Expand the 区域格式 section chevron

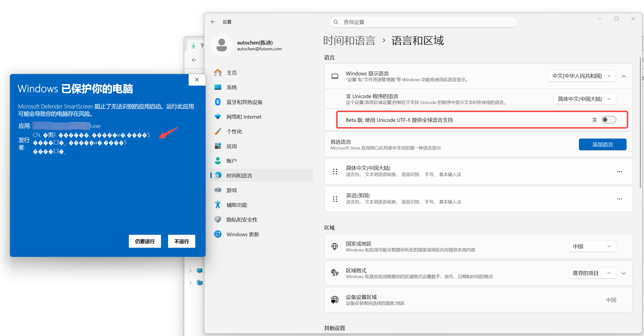[623, 273]
